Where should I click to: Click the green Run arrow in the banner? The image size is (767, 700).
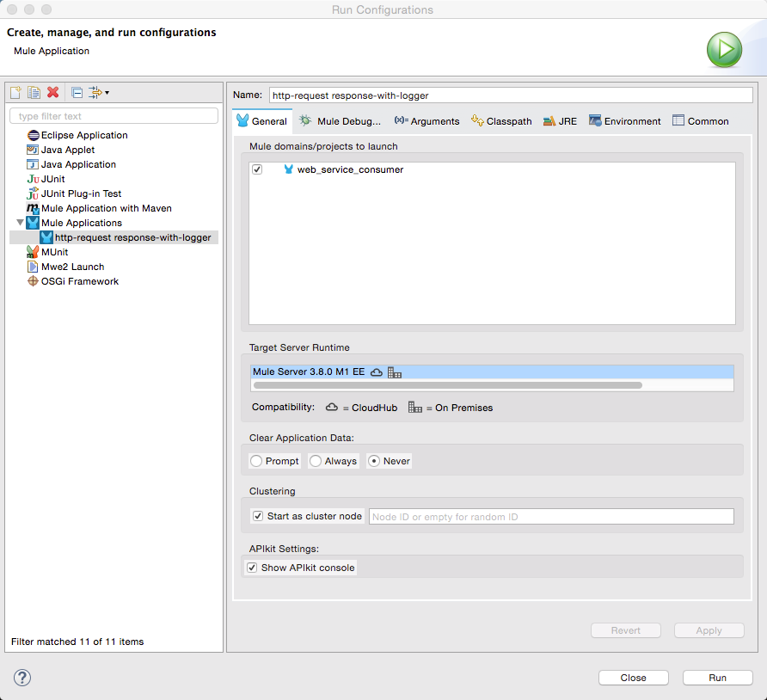724,50
